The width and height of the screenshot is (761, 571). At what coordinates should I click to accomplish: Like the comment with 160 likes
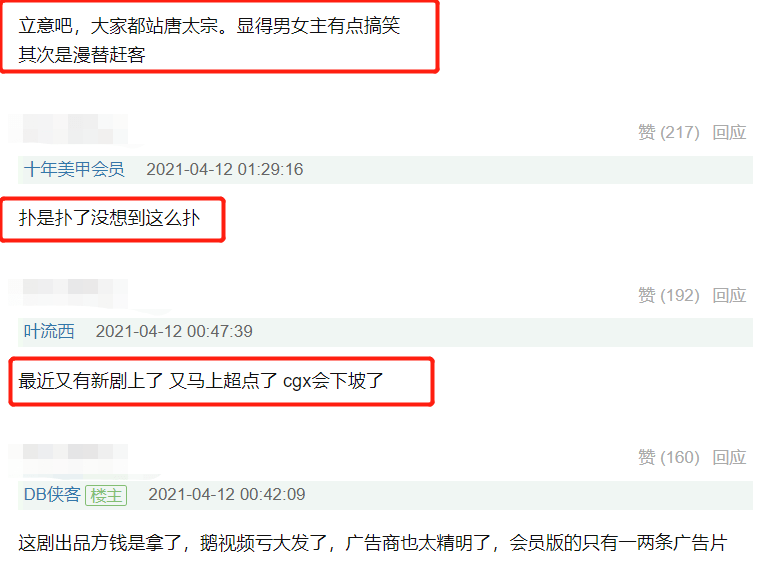[x=668, y=457]
